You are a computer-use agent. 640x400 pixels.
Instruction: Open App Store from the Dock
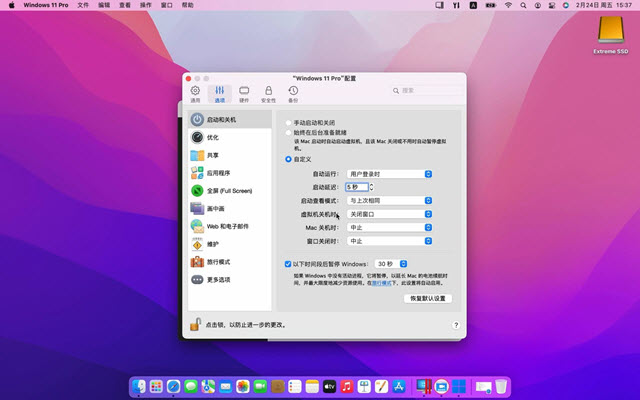(x=399, y=386)
